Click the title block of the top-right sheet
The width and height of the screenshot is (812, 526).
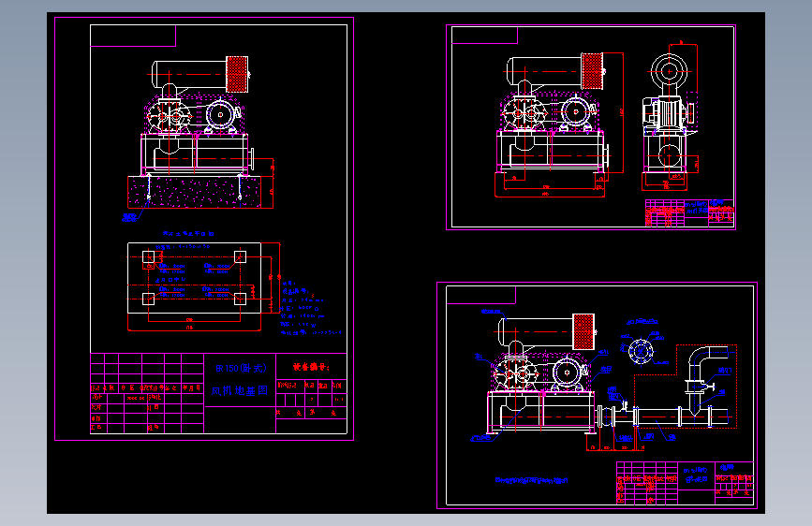pyautogui.click(x=689, y=212)
